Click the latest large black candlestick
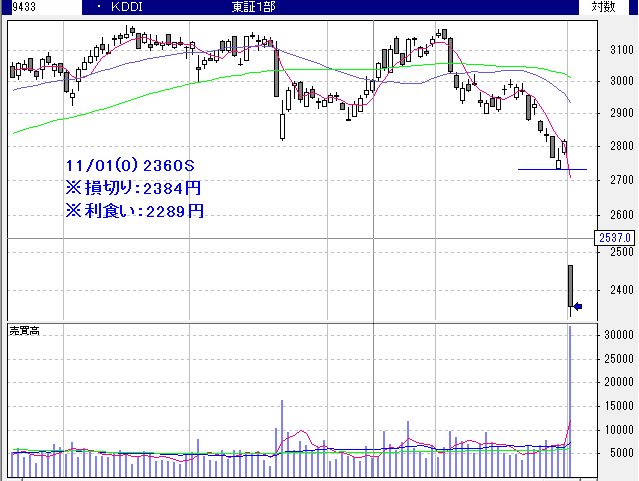 coord(570,286)
